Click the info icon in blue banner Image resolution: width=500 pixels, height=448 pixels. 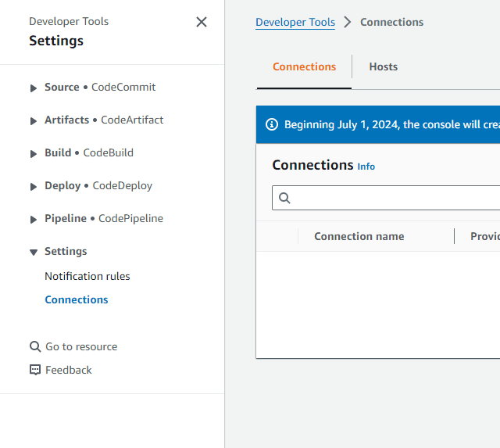coord(272,124)
